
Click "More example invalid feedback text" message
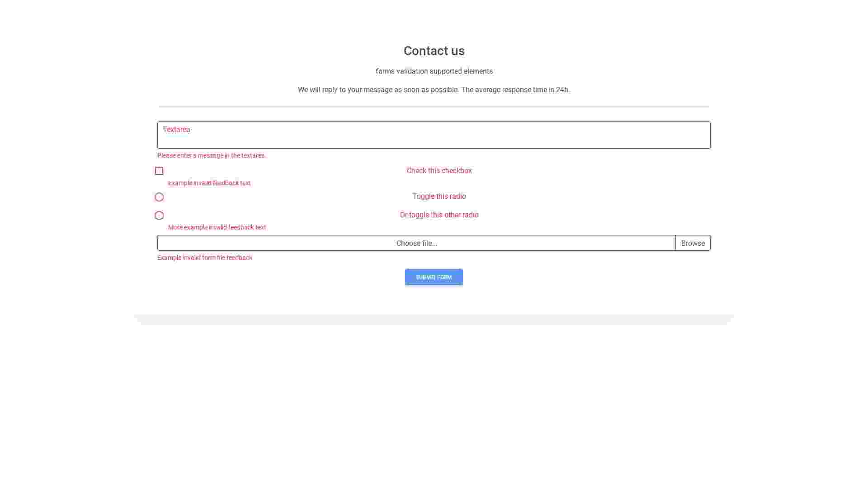217,227
